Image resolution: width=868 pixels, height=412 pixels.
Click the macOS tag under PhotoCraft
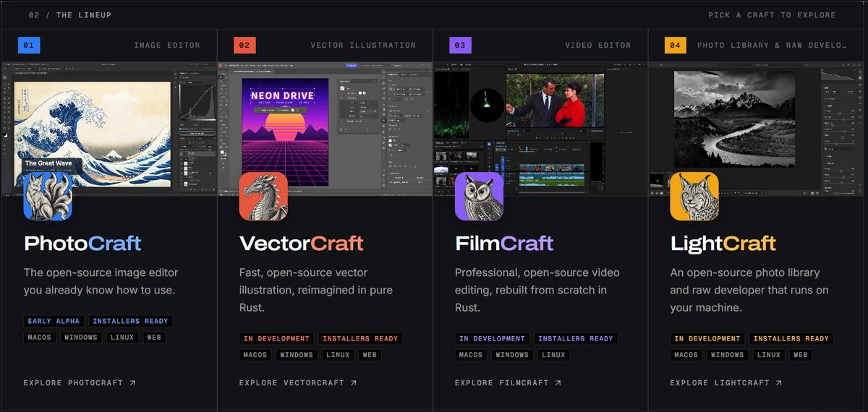[x=40, y=338]
